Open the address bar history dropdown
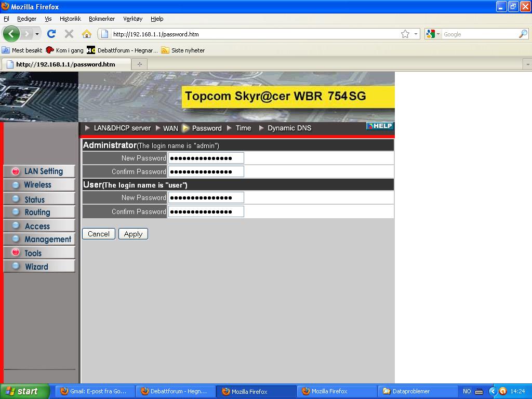The image size is (532, 399). click(416, 34)
